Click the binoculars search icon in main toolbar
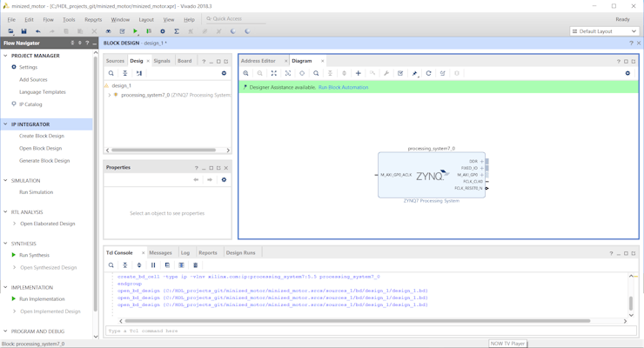The width and height of the screenshot is (644, 348). (108, 31)
